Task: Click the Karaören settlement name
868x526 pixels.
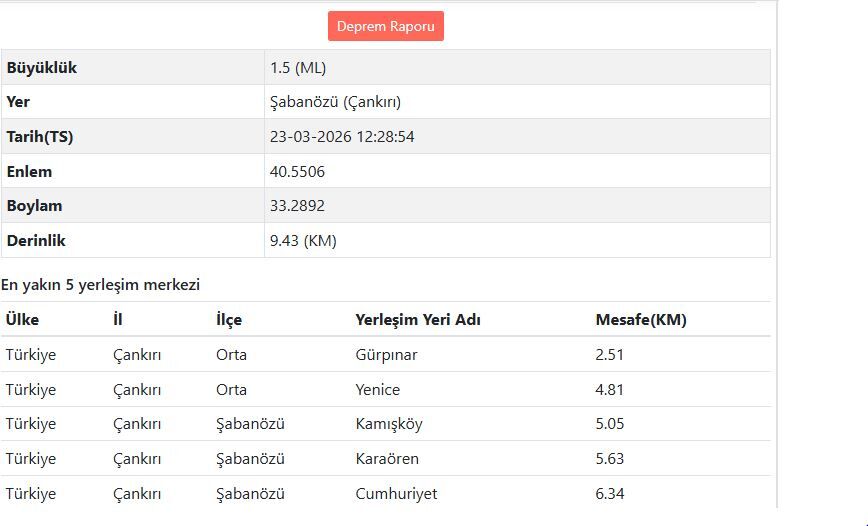Action: pos(387,459)
